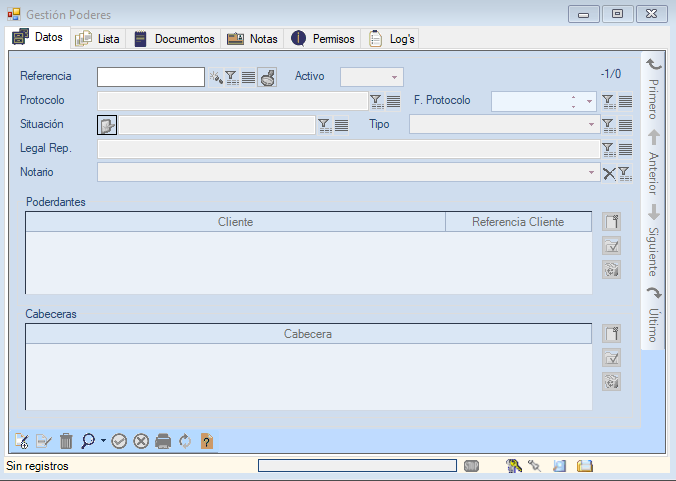Click the list icon beside Protocolo field
The width and height of the screenshot is (676, 481).
click(x=394, y=101)
